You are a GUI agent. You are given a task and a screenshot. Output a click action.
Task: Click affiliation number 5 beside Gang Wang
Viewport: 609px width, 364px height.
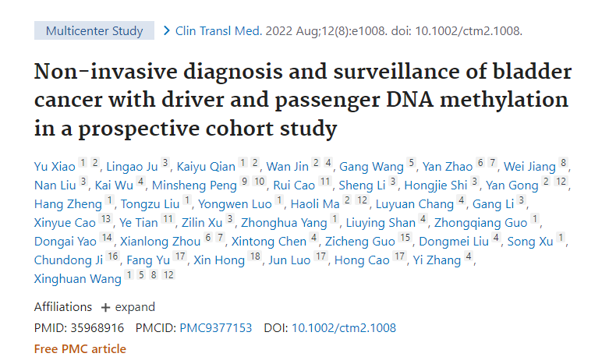pos(412,164)
